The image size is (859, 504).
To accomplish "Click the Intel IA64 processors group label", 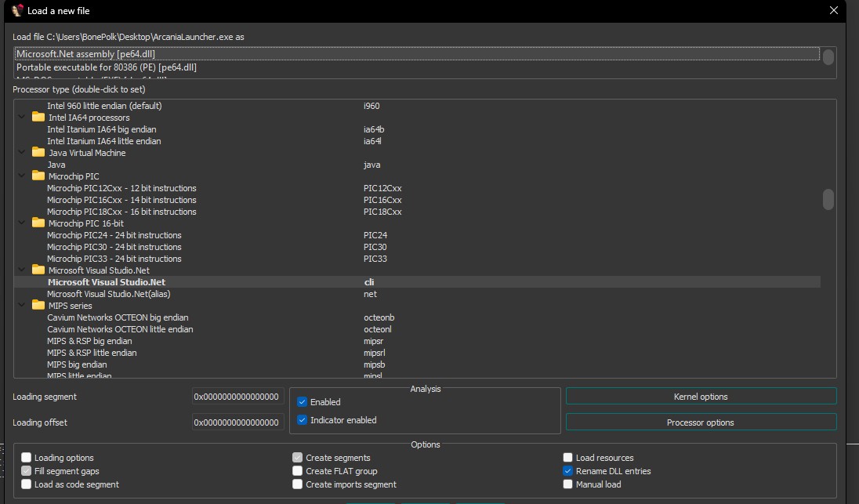I will (x=89, y=118).
